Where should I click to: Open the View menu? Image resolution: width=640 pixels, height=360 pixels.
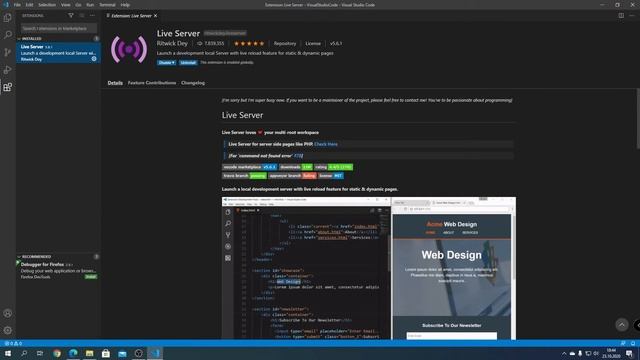(65, 5)
